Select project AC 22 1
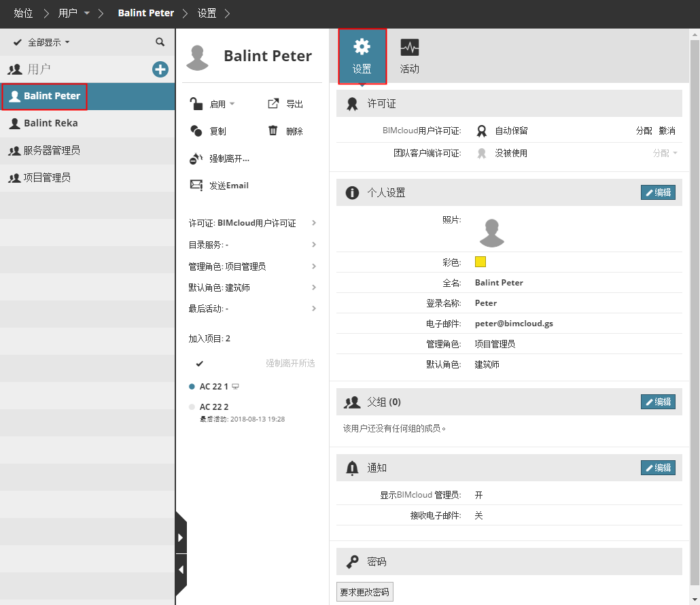700x605 pixels. click(x=214, y=387)
